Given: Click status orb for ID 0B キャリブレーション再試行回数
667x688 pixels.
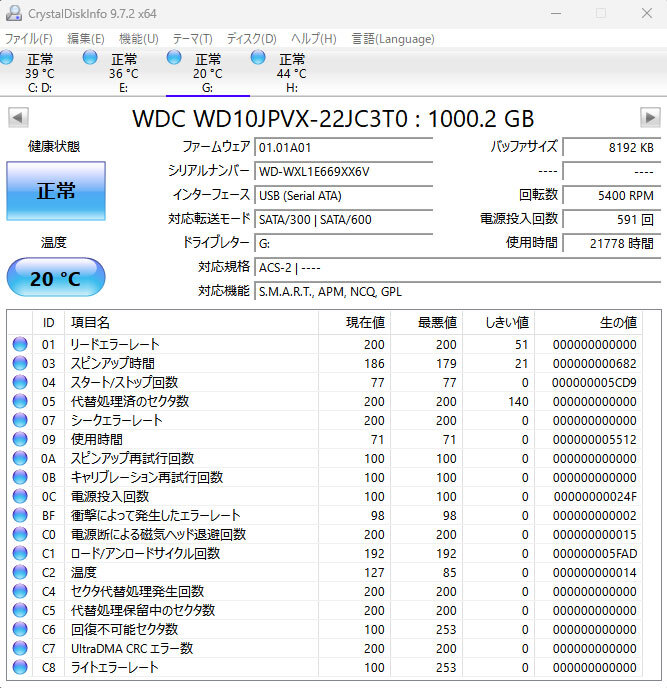Looking at the screenshot, I should coord(20,477).
